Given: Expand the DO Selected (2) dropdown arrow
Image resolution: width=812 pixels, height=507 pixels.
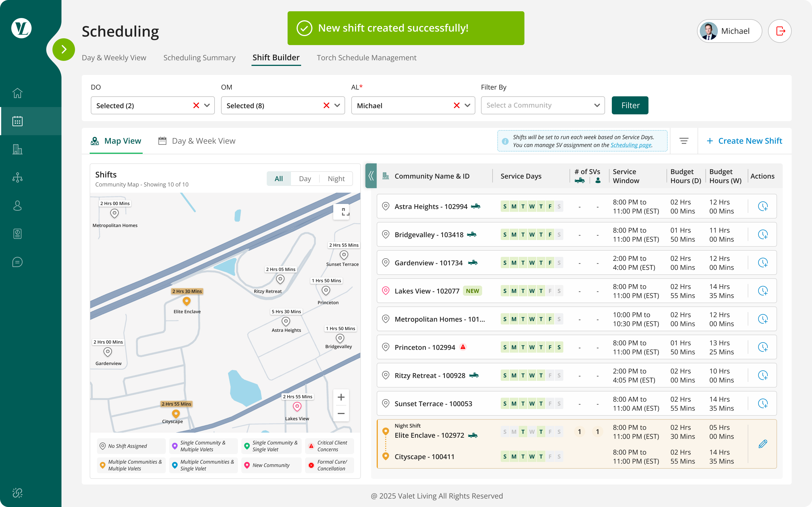Looking at the screenshot, I should [207, 105].
